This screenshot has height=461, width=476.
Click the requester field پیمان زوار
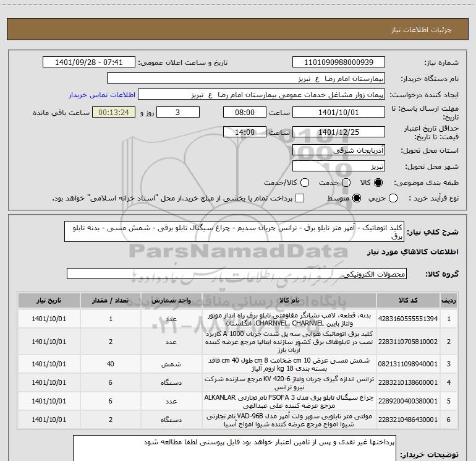(261, 95)
